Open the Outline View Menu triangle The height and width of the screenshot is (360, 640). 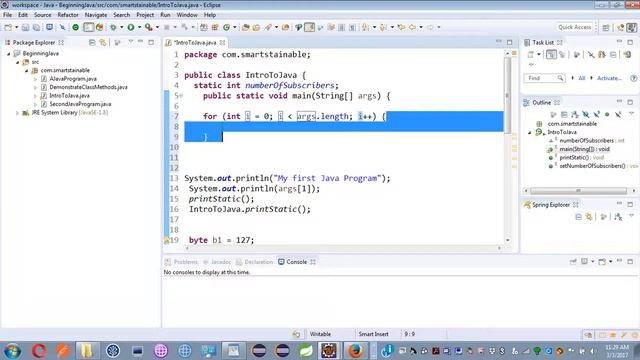[x=631, y=114]
